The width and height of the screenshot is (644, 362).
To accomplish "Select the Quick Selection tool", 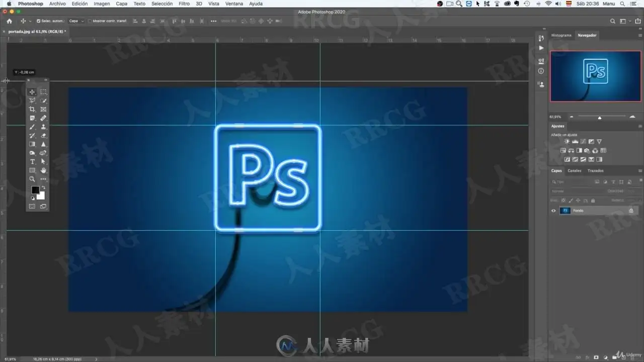I will tap(43, 101).
